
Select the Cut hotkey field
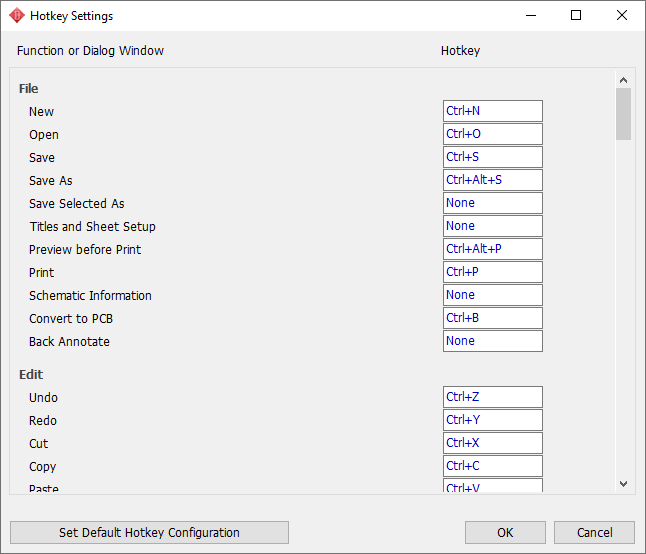pyautogui.click(x=493, y=443)
